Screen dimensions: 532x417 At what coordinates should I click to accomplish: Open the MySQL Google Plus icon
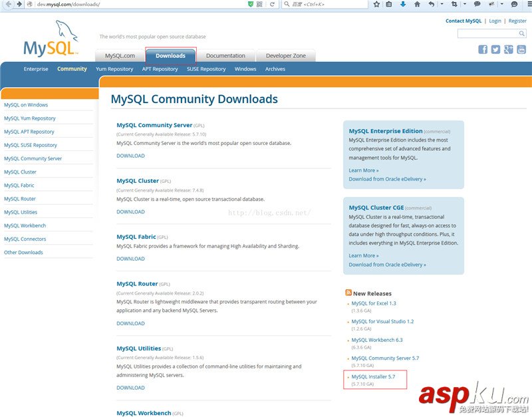(x=509, y=49)
